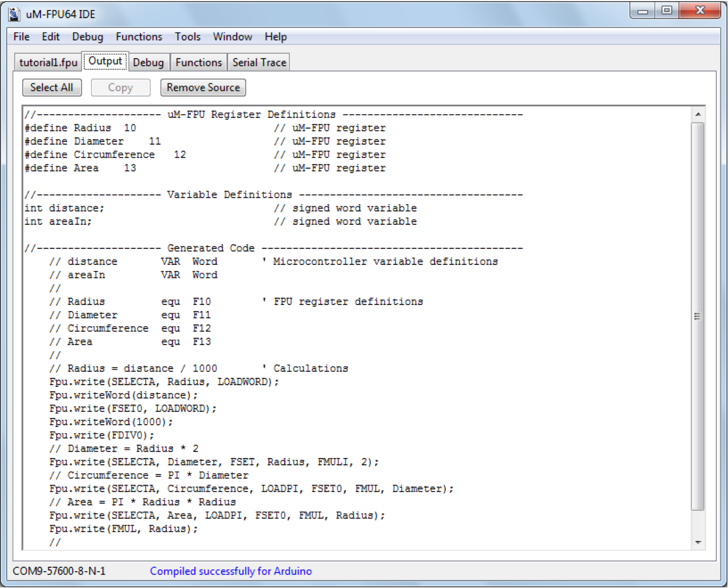Click the 'uM-FPU Register Definitions' header line

click(x=274, y=114)
